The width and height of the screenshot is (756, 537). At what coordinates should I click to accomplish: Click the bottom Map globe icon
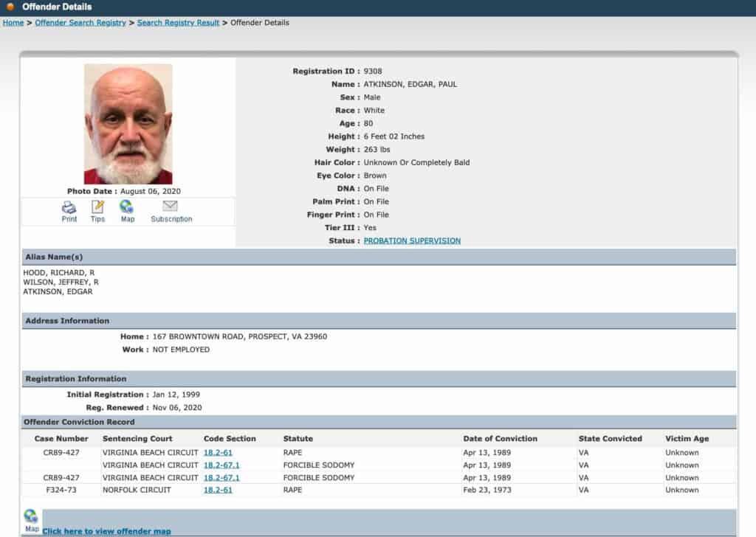[31, 517]
